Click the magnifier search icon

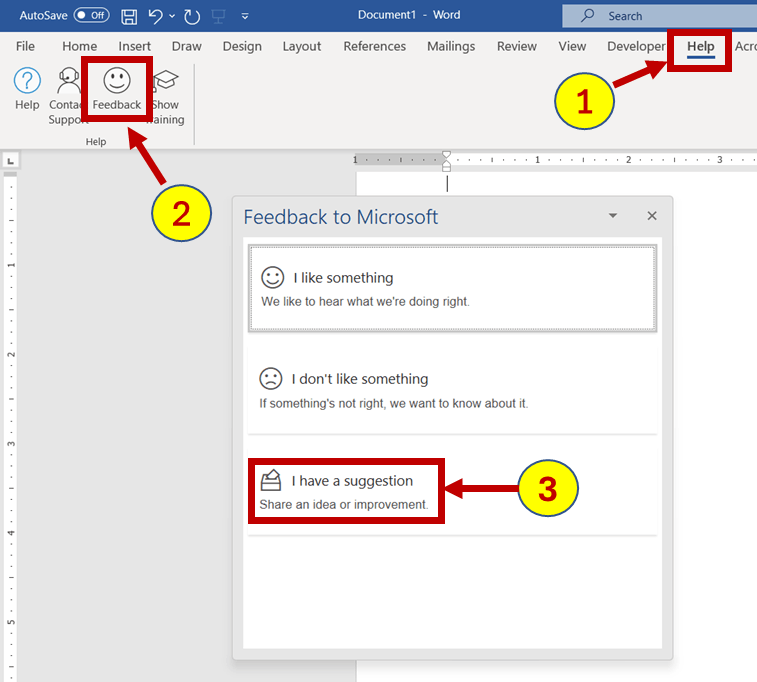tap(587, 15)
